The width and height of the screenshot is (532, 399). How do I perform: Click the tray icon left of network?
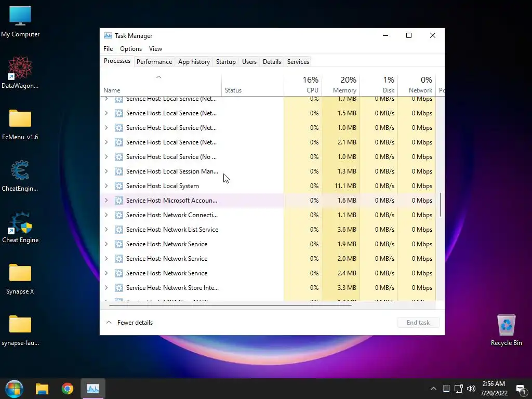pyautogui.click(x=446, y=389)
